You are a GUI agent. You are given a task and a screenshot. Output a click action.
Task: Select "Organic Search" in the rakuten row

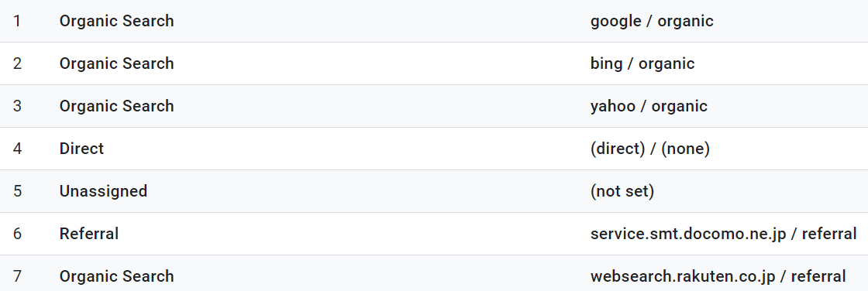click(x=116, y=276)
